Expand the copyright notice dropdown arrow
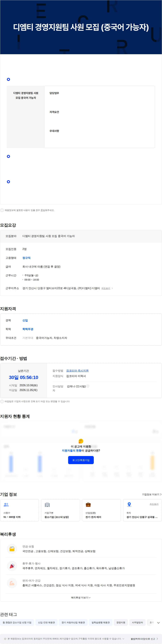This screenshot has height=644, width=162. tap(123, 639)
